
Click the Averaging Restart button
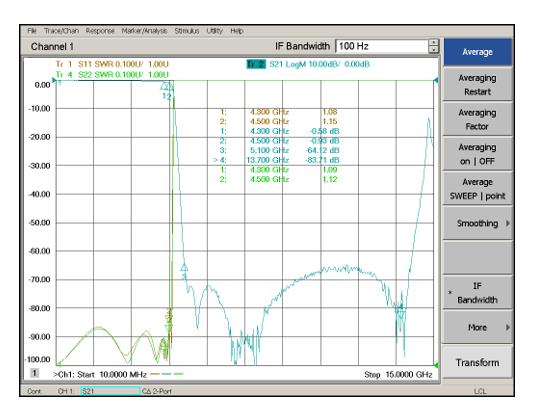[477, 85]
